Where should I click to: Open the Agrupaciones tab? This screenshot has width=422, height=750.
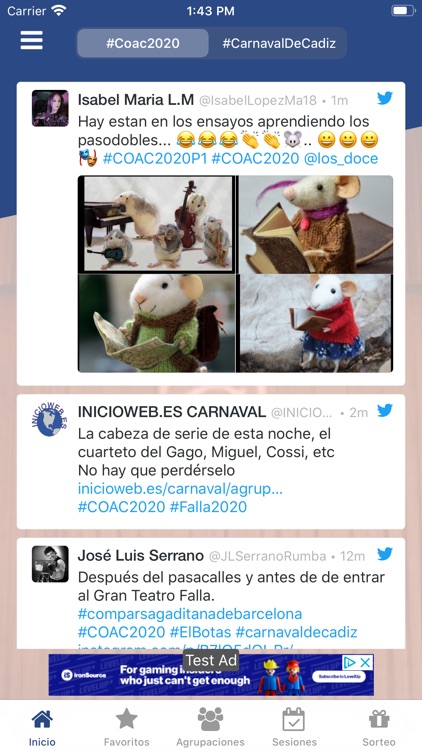click(x=211, y=727)
